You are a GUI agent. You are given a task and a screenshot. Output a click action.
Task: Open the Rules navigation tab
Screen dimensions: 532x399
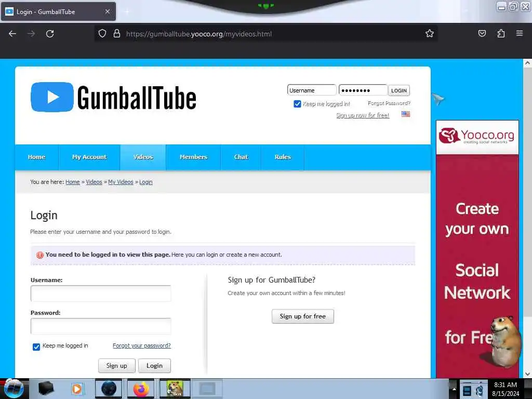[x=283, y=157]
